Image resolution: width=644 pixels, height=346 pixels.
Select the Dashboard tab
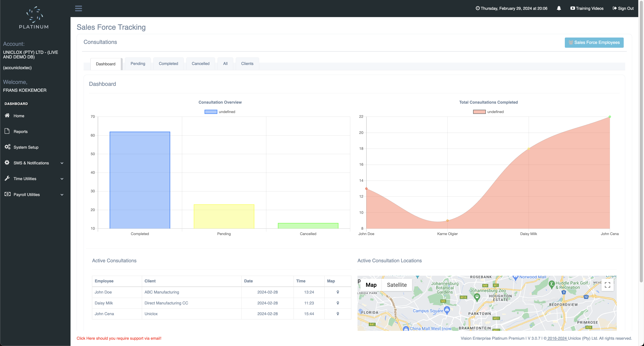click(x=106, y=64)
